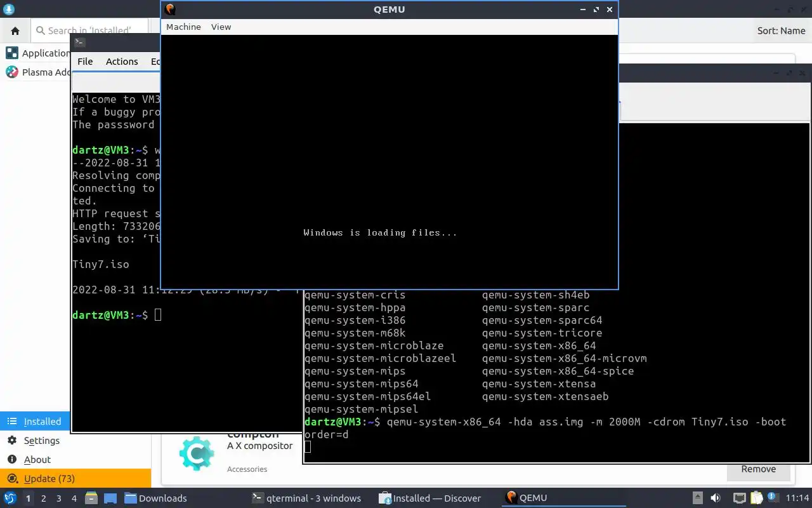Click the Discover download icon in title bar
Image resolution: width=812 pixels, height=508 pixels.
pyautogui.click(x=8, y=10)
